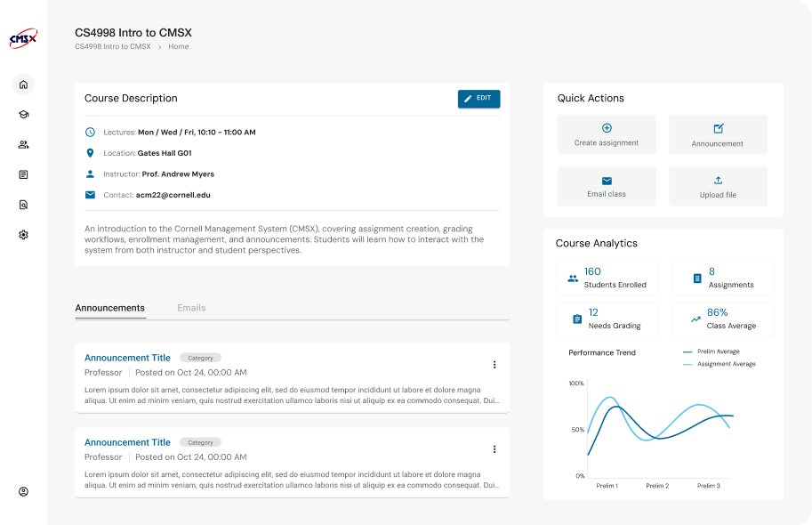Click the person icon beside Instructor
Screen dimensions: 812x525
(90, 174)
